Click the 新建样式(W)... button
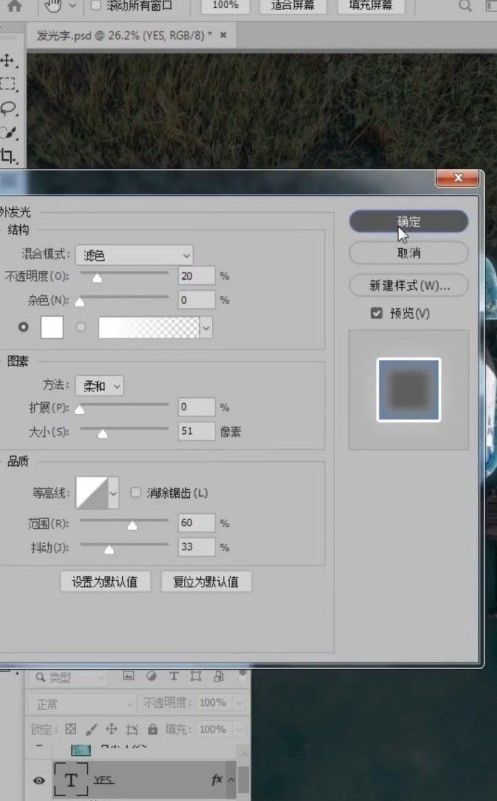 coord(409,285)
